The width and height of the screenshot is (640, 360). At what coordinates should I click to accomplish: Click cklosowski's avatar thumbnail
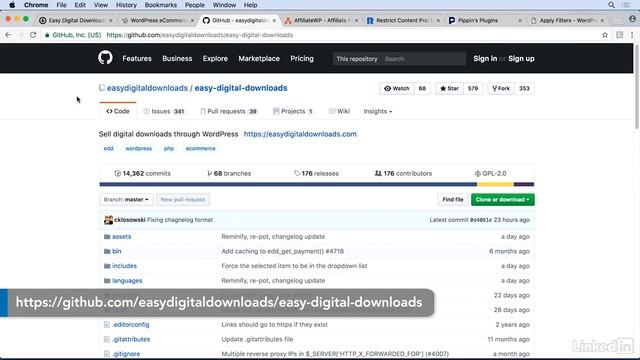(108, 220)
